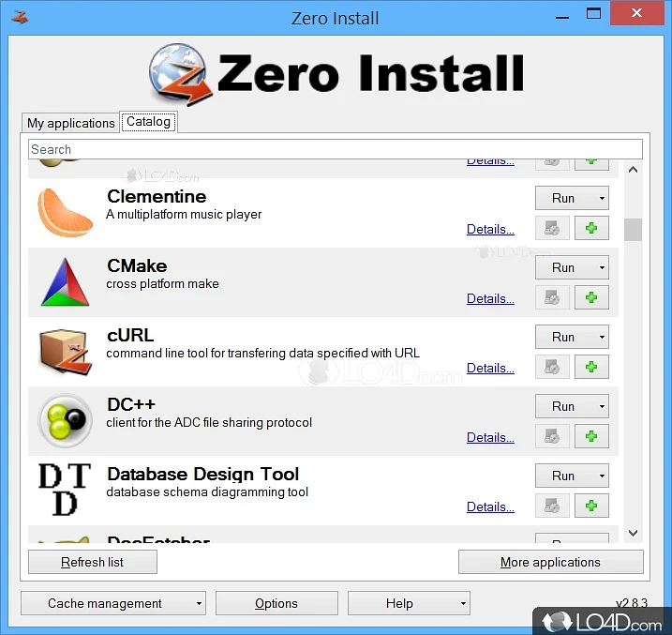The image size is (672, 635).
Task: Click the Database Design Tool DTD icon
Action: 66,490
